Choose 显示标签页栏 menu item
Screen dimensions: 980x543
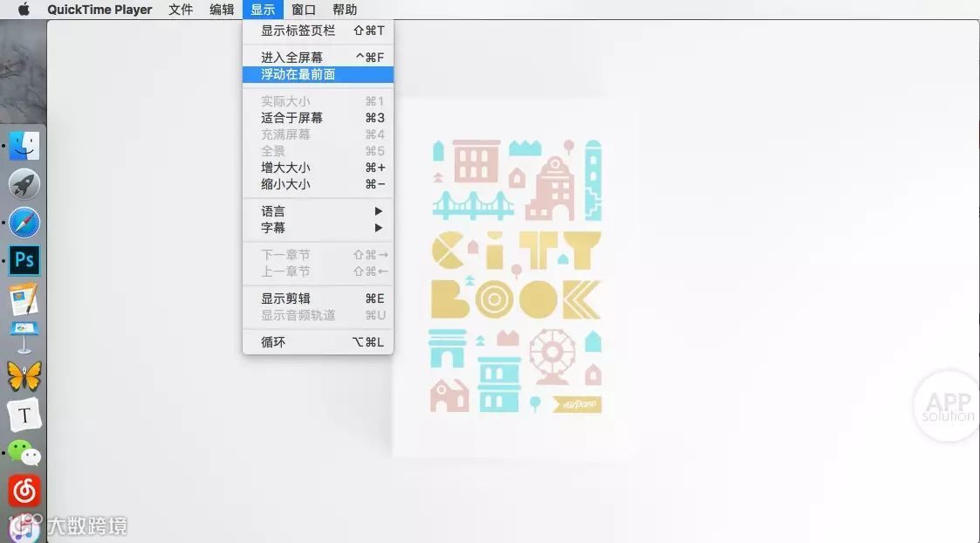click(x=319, y=30)
